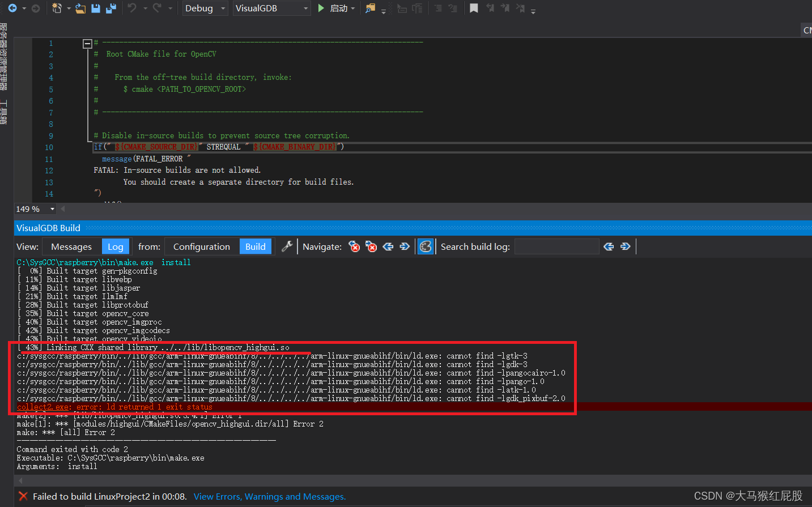
Task: Open a file with the folder icon
Action: point(79,8)
